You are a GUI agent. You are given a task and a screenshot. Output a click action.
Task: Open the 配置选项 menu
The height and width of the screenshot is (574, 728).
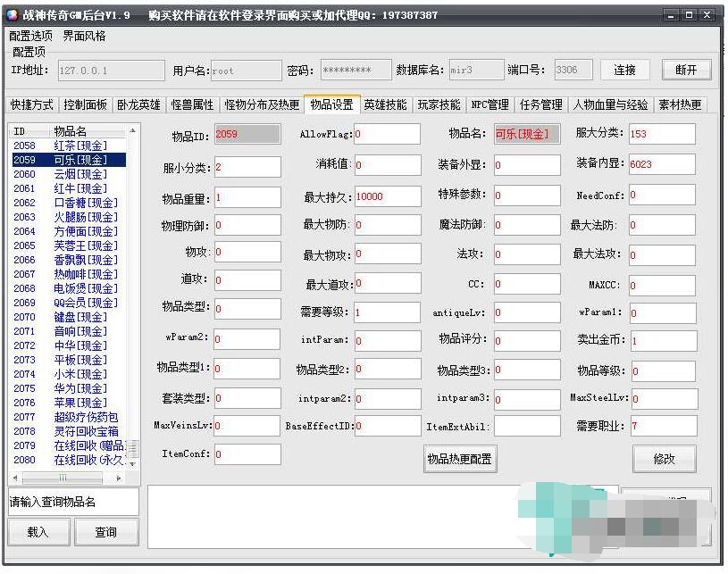[30, 36]
